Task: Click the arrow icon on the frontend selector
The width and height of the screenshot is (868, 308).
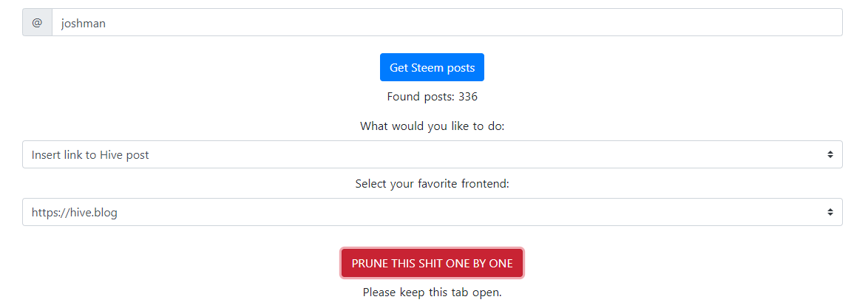Action: [x=830, y=212]
